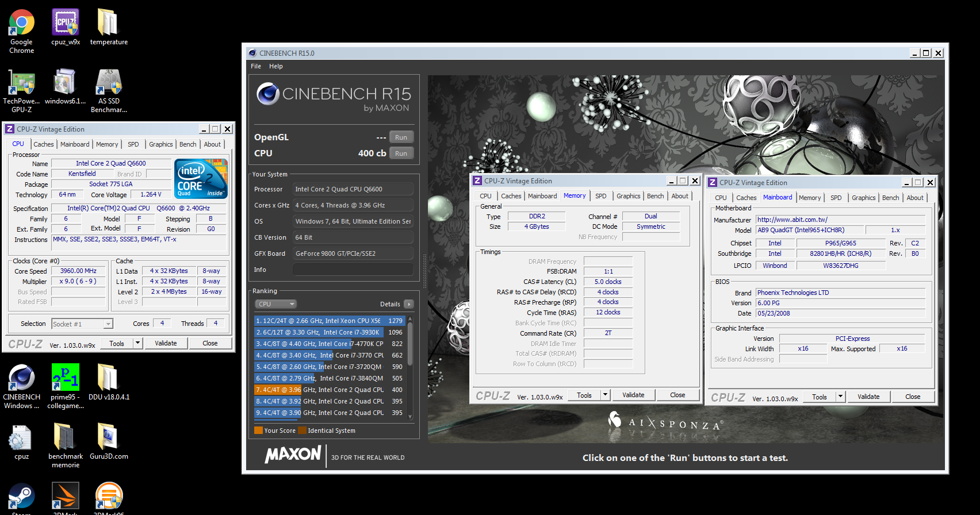Launch TechPowerUp GPU-Z desktop icon
980x515 pixels.
point(21,90)
